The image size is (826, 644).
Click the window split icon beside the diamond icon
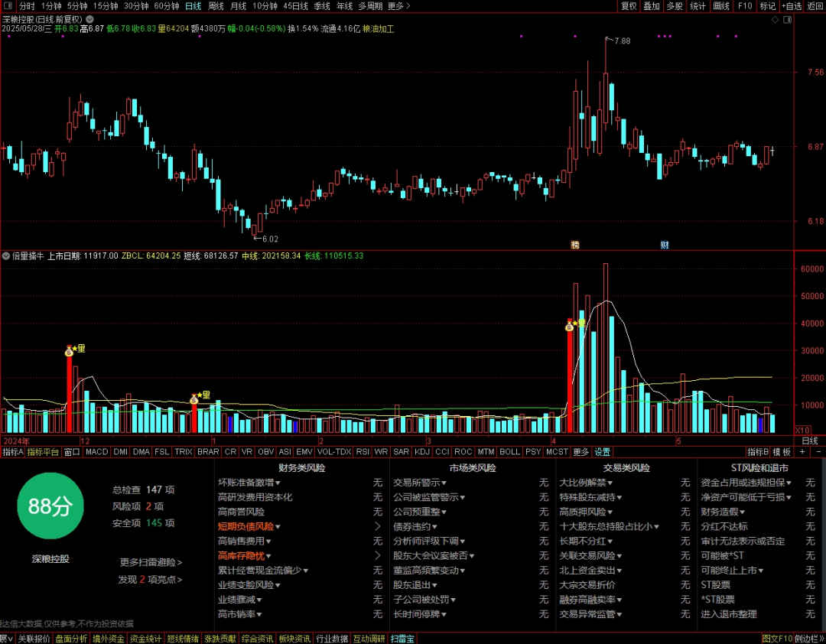788,19
